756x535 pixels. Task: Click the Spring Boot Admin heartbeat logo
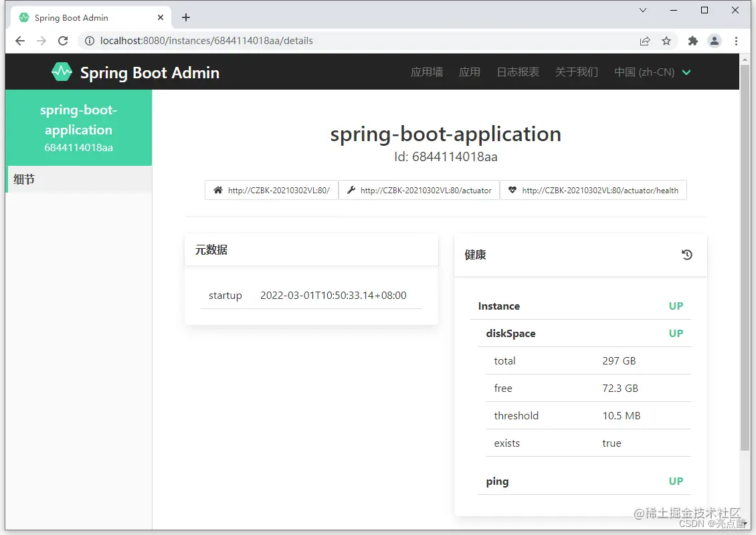62,72
